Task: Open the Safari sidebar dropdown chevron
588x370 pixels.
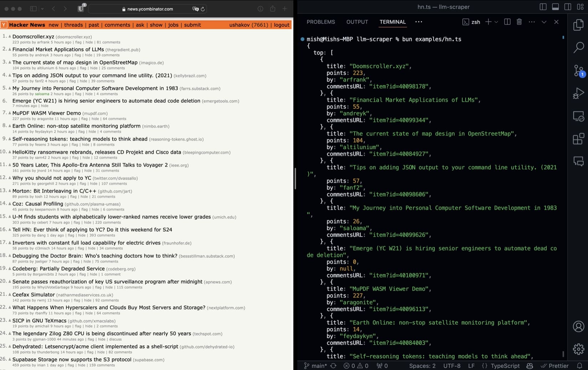Action: (x=42, y=9)
